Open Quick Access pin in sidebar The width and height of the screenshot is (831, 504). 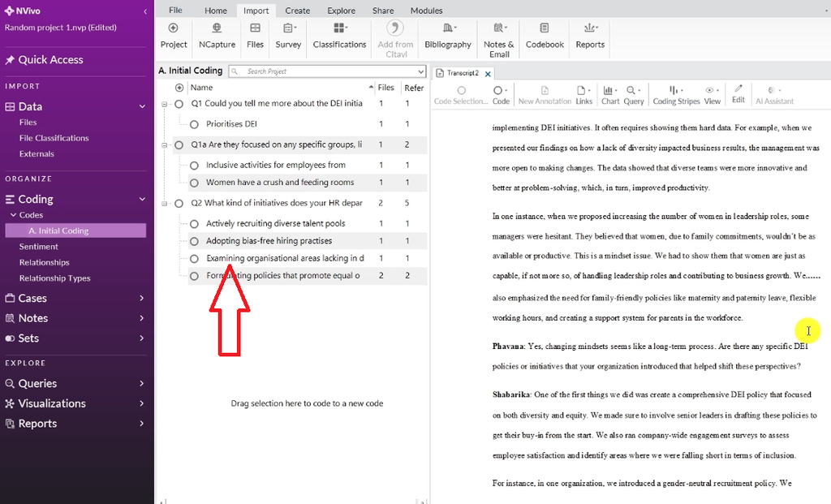pyautogui.click(x=10, y=60)
